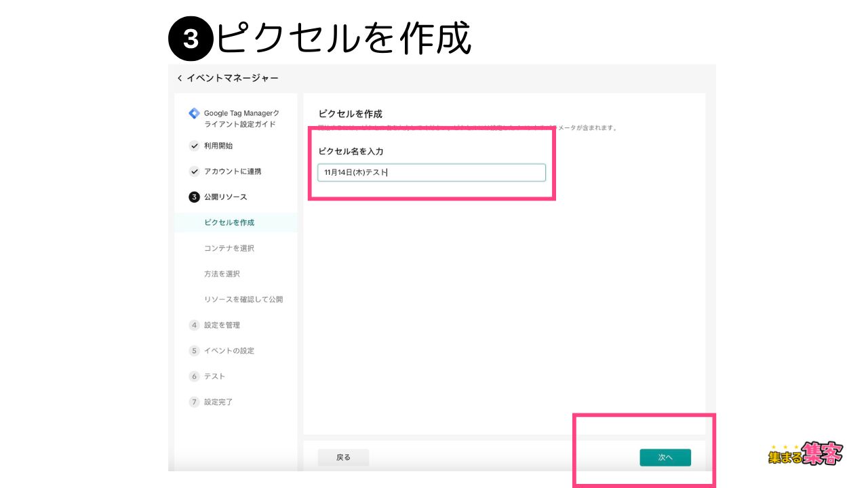Open the テスト step

coord(214,376)
